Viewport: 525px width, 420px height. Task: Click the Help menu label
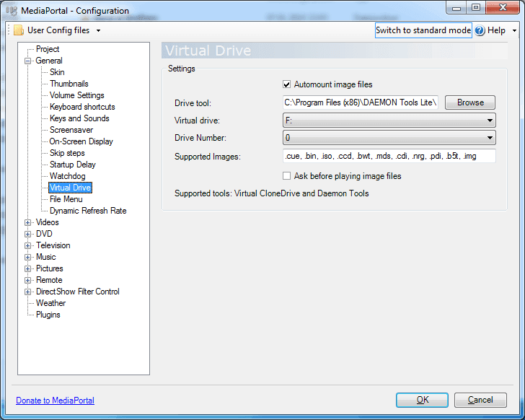point(496,30)
